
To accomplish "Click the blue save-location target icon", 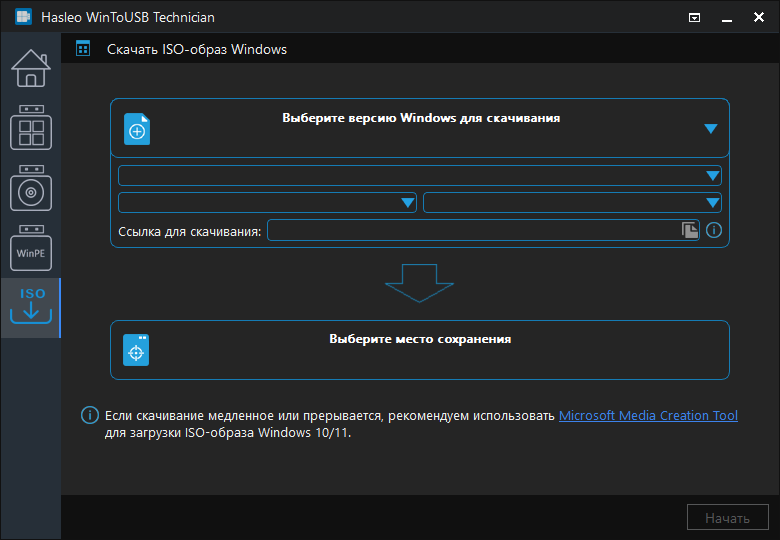I will point(136,350).
